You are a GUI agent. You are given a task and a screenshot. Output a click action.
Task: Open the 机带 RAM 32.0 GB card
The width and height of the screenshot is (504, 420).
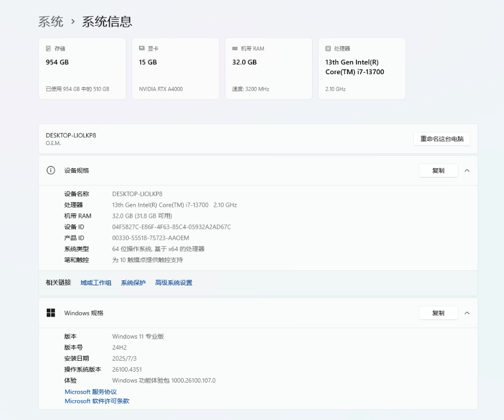(269, 69)
